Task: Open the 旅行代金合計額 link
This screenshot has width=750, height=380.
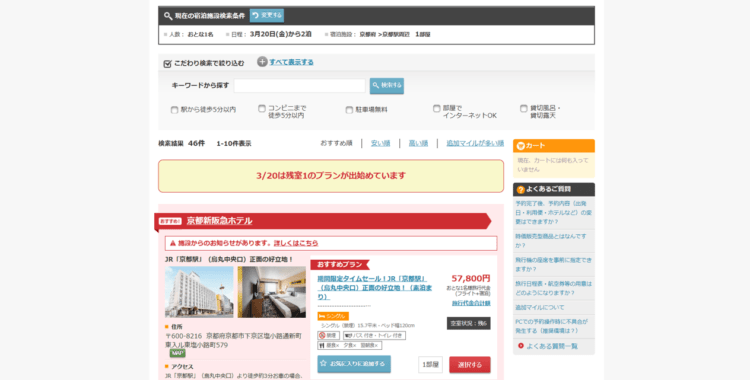Action: pyautogui.click(x=471, y=303)
